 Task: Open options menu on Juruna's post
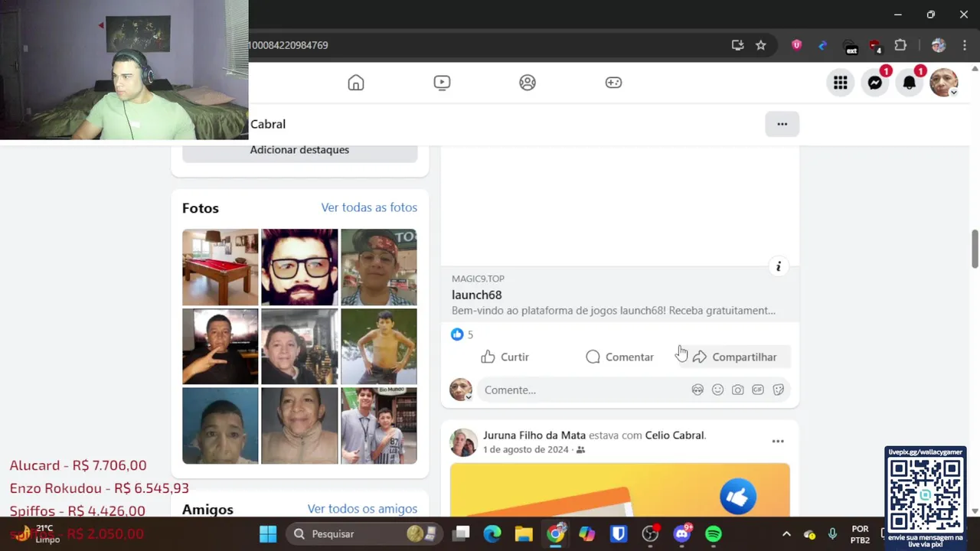[x=778, y=441]
